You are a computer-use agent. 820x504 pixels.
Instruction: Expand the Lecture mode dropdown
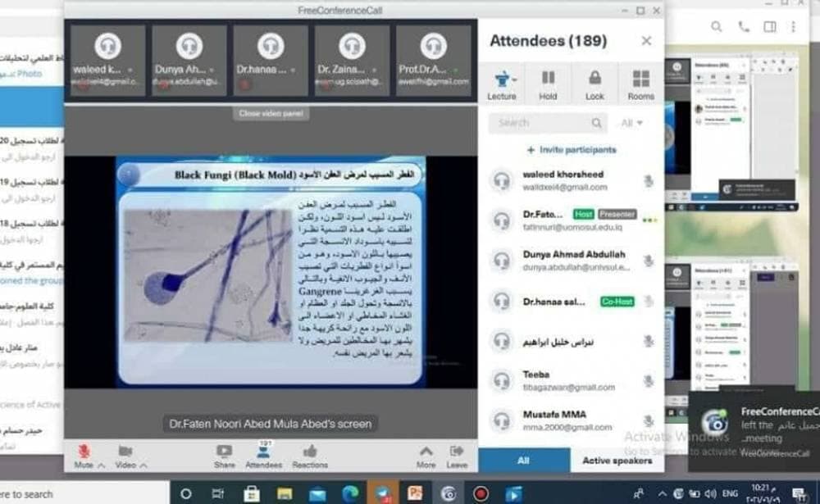[502, 84]
